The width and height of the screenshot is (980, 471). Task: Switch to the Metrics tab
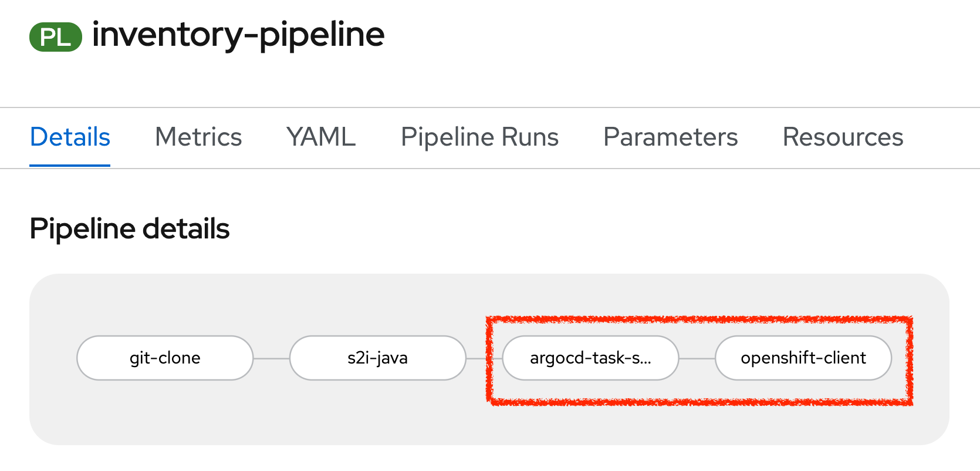coord(198,137)
